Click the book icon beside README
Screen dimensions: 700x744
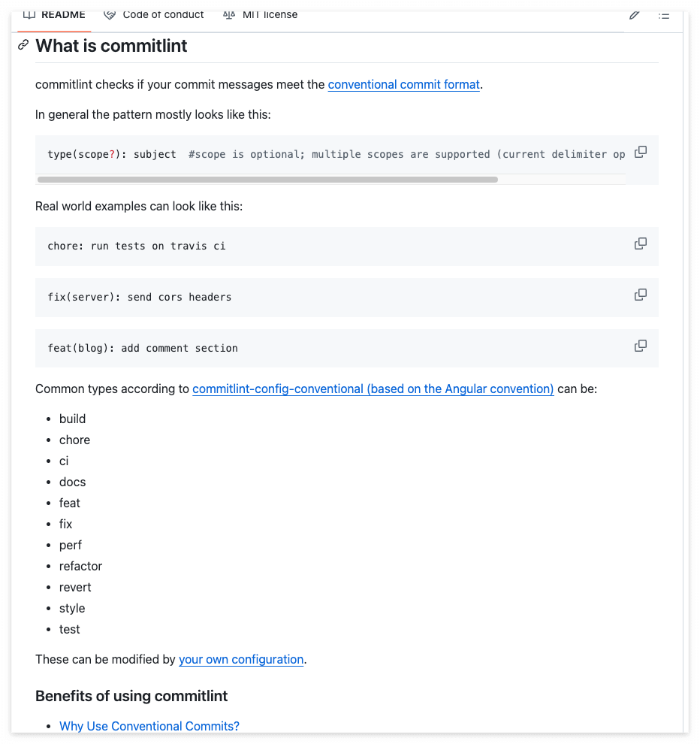point(29,14)
